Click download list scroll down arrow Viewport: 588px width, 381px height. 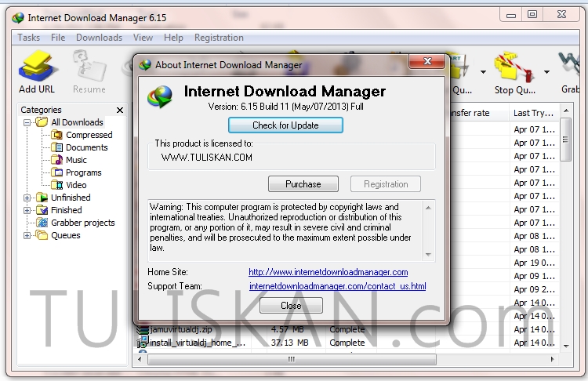click(x=566, y=346)
